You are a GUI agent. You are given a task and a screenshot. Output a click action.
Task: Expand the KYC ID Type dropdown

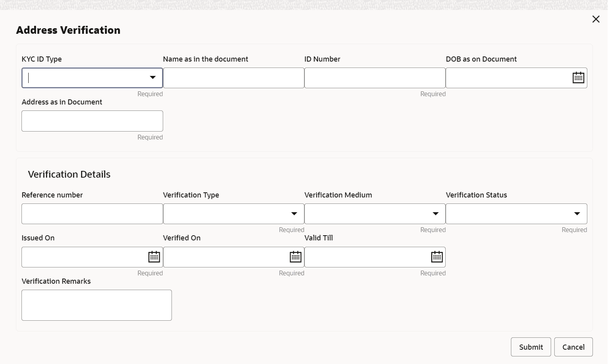[152, 77]
